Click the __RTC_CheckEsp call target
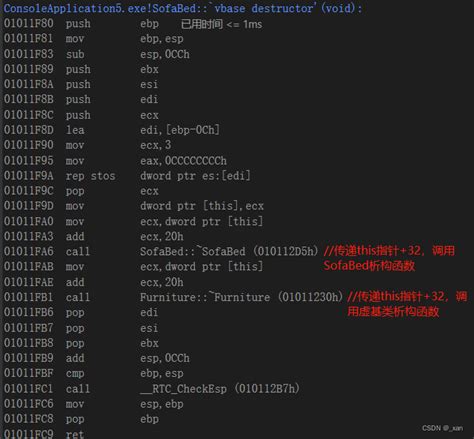The image size is (474, 439). click(x=183, y=389)
